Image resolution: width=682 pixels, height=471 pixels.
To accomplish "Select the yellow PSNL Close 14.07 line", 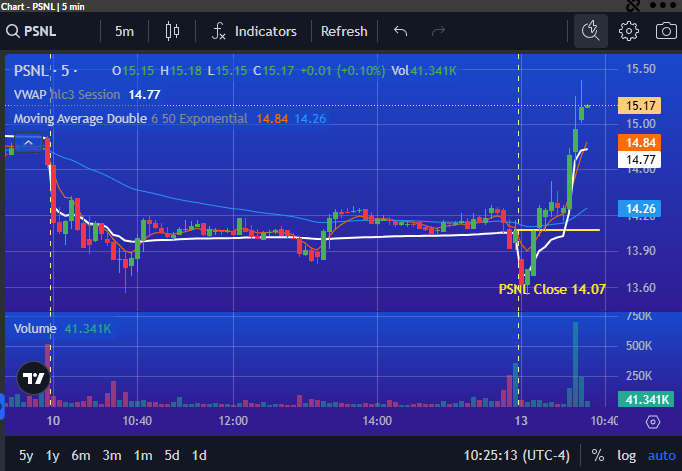I will click(x=557, y=230).
